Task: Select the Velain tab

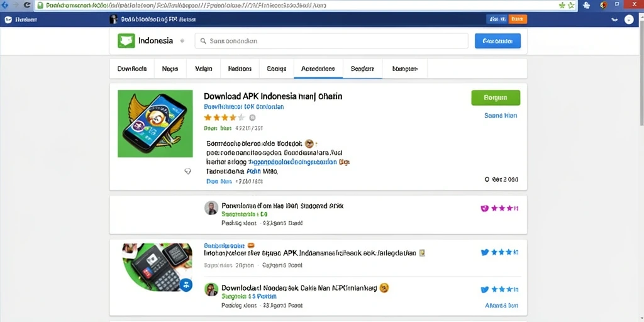Action: (203, 69)
